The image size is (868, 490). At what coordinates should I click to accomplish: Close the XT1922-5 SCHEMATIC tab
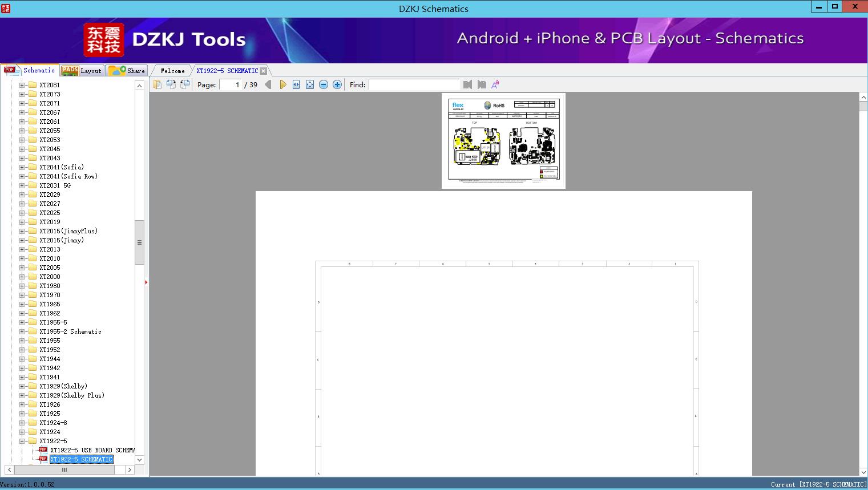pyautogui.click(x=264, y=71)
